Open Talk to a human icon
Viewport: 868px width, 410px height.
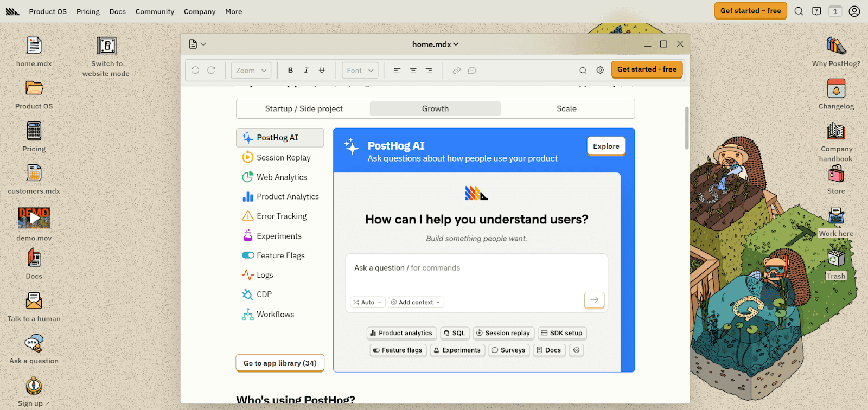pos(34,301)
